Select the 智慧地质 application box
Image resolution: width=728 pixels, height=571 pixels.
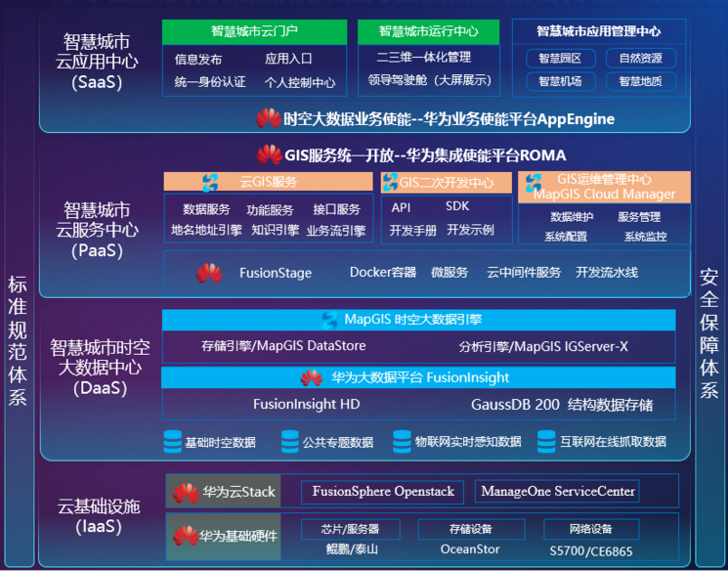pyautogui.click(x=641, y=81)
